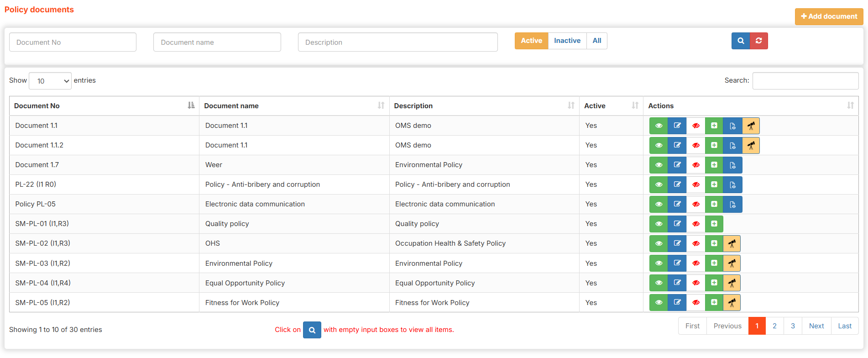The image size is (868, 358).
Task: Click red eye-slash icon for SM-PL-03 (I1,R2)
Action: (x=695, y=263)
